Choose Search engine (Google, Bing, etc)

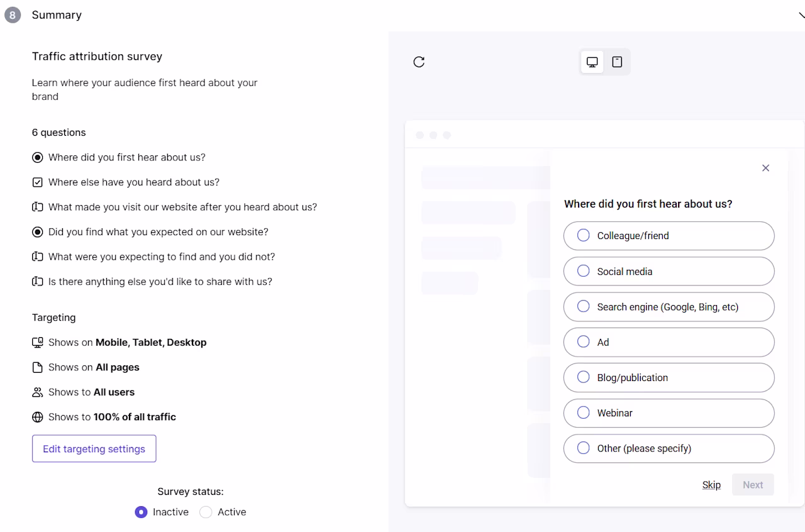(669, 307)
